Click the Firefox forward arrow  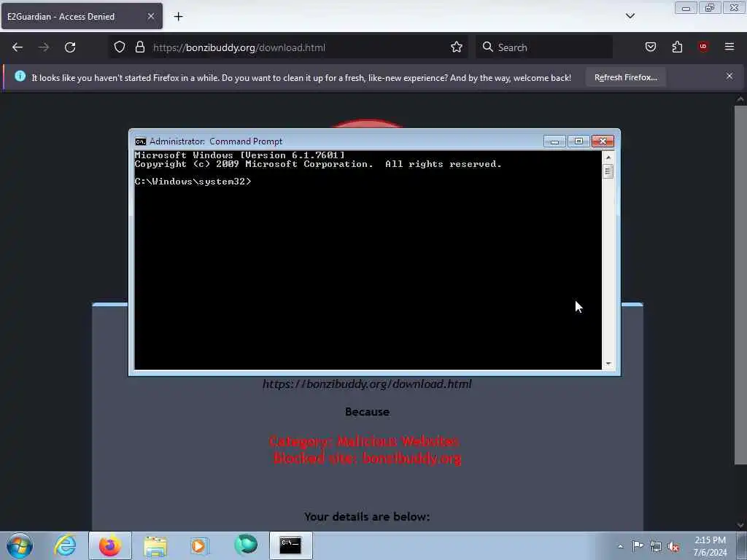tap(44, 47)
